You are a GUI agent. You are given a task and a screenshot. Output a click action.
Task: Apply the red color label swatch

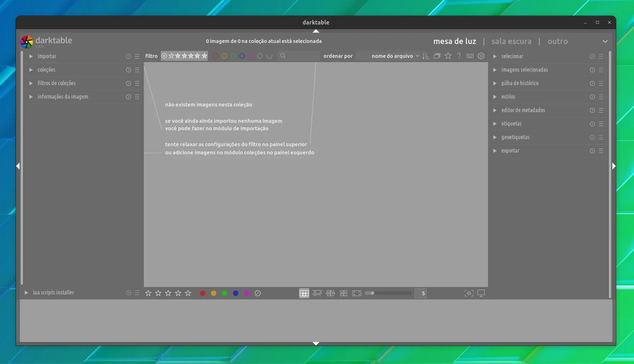click(x=202, y=293)
